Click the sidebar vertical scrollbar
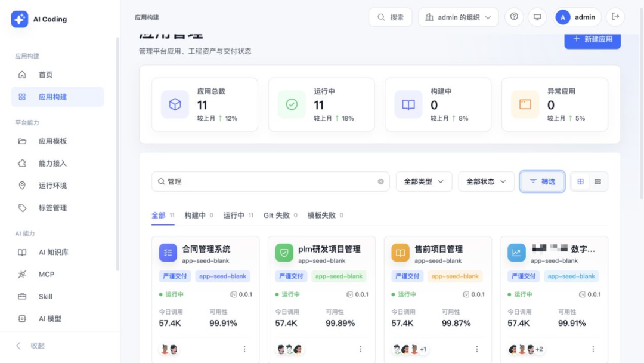Screen dimensions: 644x363 coord(117,154)
